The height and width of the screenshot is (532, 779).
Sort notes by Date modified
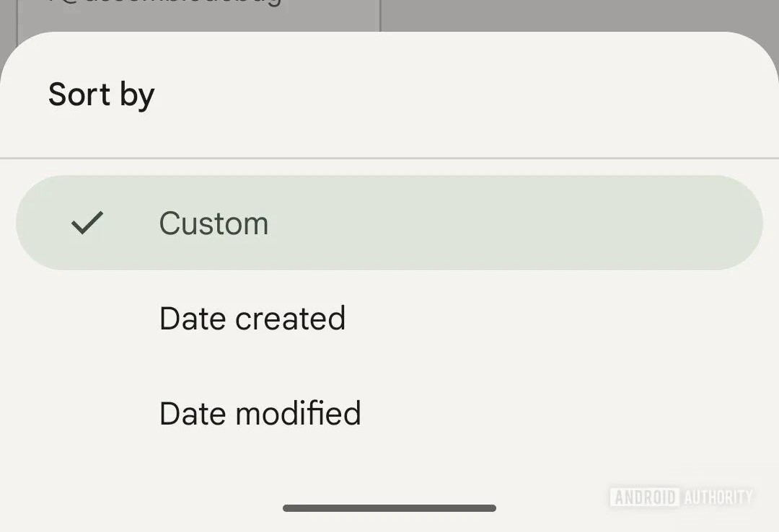(x=260, y=414)
